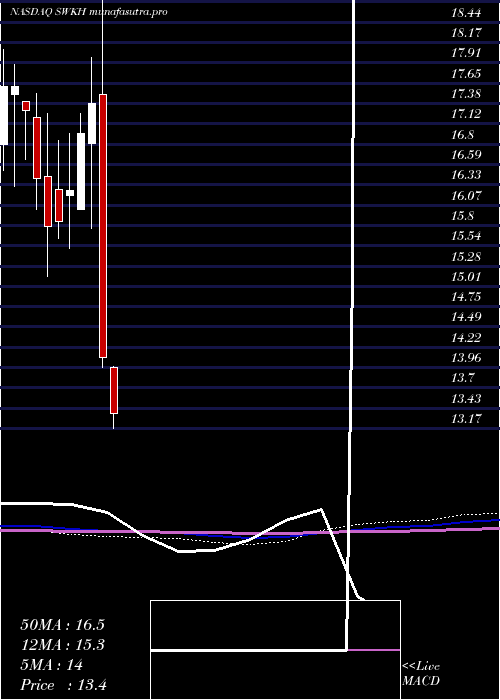This screenshot has height=700, width=500.
Task: Click the <<Live MACD label
Action: click(x=421, y=674)
